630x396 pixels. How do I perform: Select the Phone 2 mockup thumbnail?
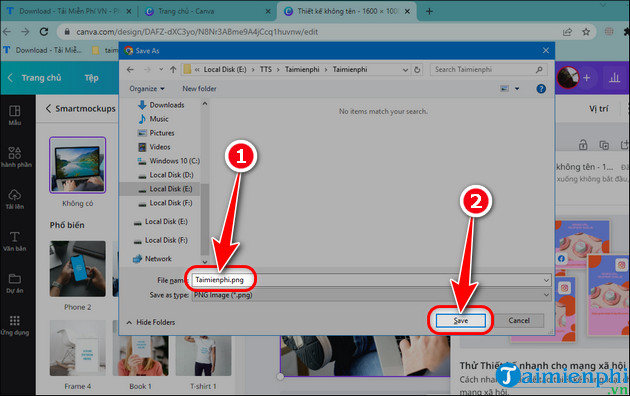78,269
